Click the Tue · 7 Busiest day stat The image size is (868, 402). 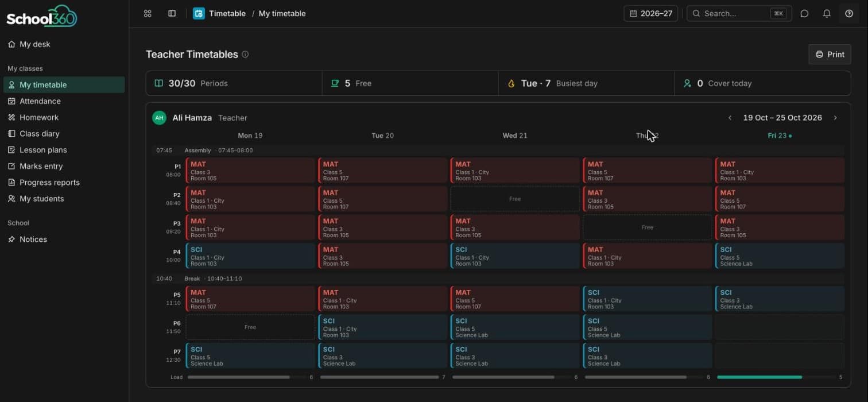[587, 83]
